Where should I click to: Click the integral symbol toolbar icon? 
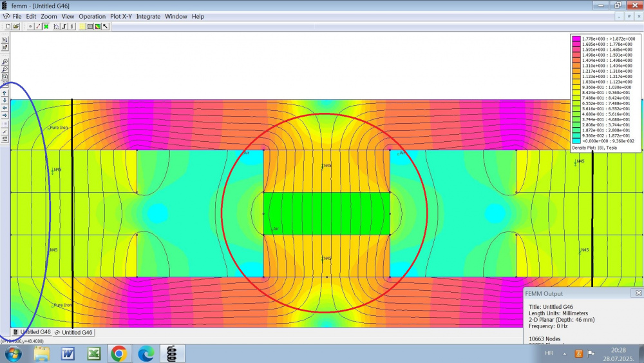click(x=64, y=26)
